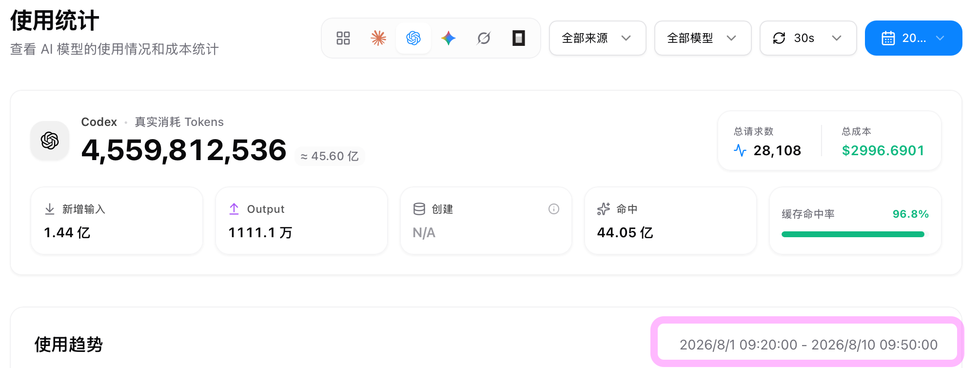Click the 新增输入 stat card
Screen dimensions: 980x368
pos(117,221)
